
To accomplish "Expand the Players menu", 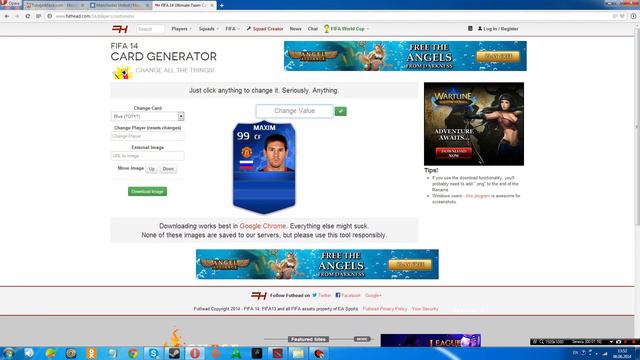I will pos(181,29).
